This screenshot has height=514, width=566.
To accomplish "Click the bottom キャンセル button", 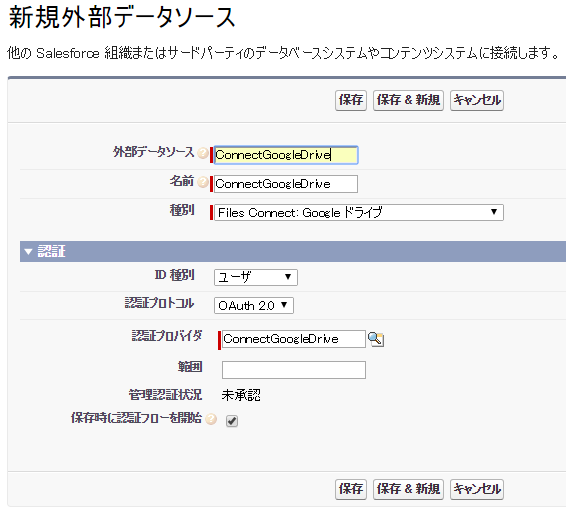I will coord(476,489).
